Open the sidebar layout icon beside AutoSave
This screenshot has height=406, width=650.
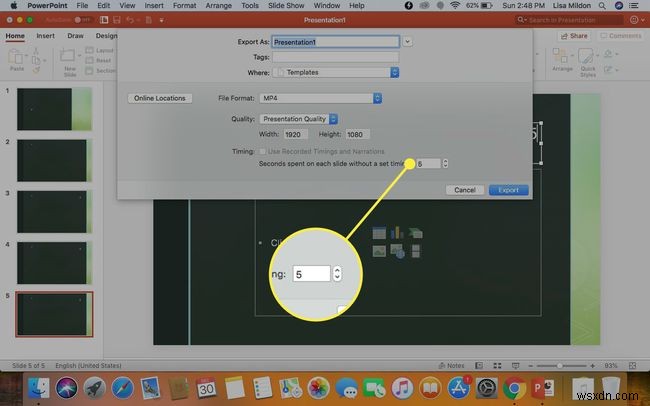[x=104, y=20]
